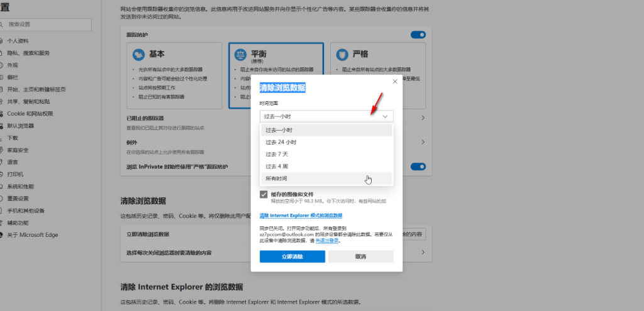
Task: Click the 取消 button in the dialog
Action: 360,256
